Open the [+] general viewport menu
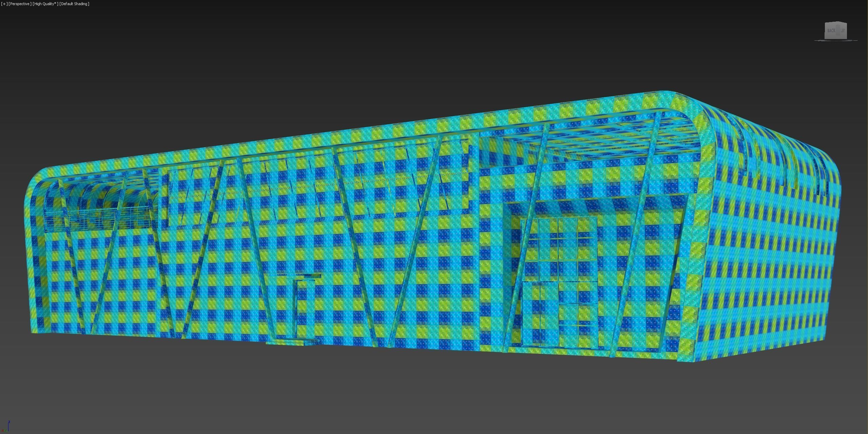 click(x=4, y=4)
